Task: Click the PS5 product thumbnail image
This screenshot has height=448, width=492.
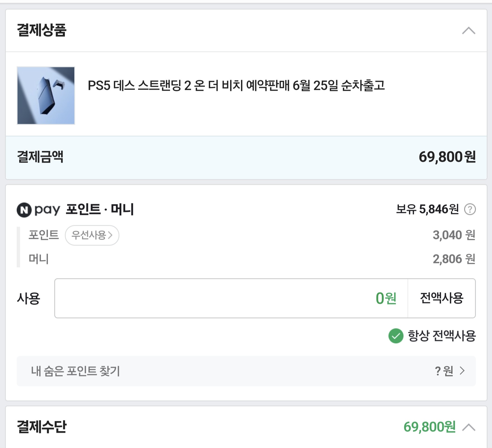Action: [x=46, y=96]
